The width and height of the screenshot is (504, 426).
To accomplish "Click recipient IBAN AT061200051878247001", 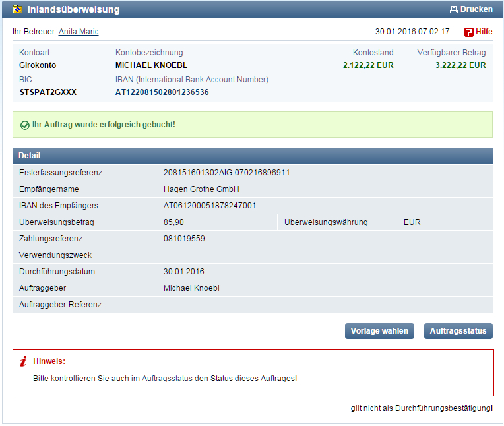I will coord(210,206).
